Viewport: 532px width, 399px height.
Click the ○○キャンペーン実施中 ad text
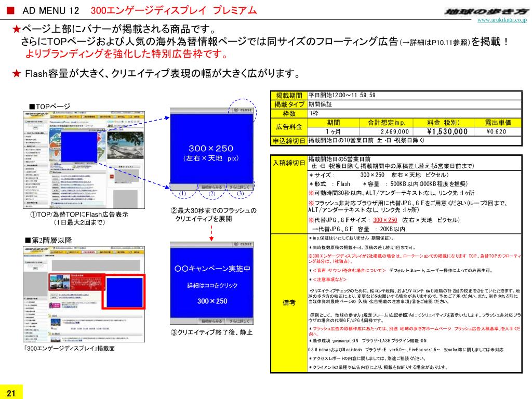tap(212, 269)
